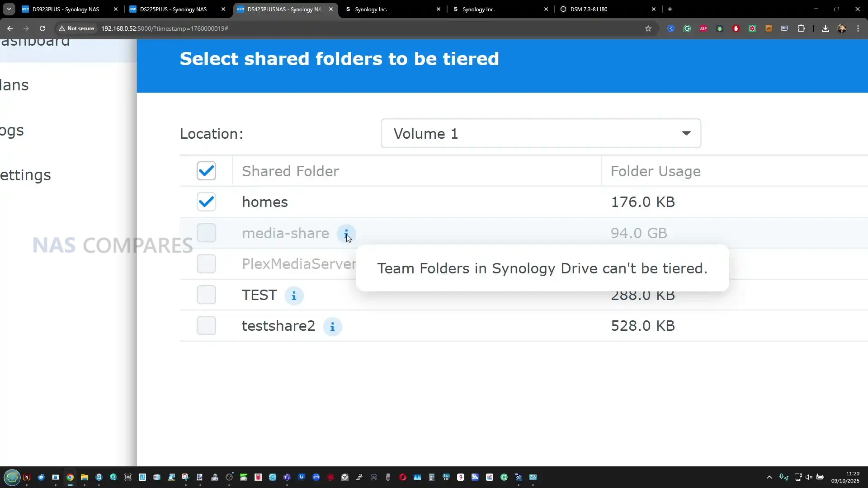Bookmark this page with the star icon

coord(648,28)
